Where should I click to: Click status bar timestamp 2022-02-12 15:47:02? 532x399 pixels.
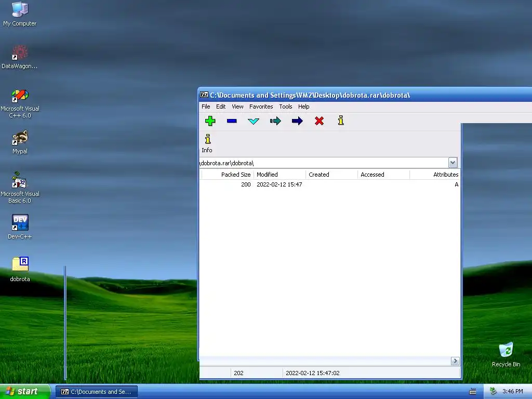coord(312,373)
